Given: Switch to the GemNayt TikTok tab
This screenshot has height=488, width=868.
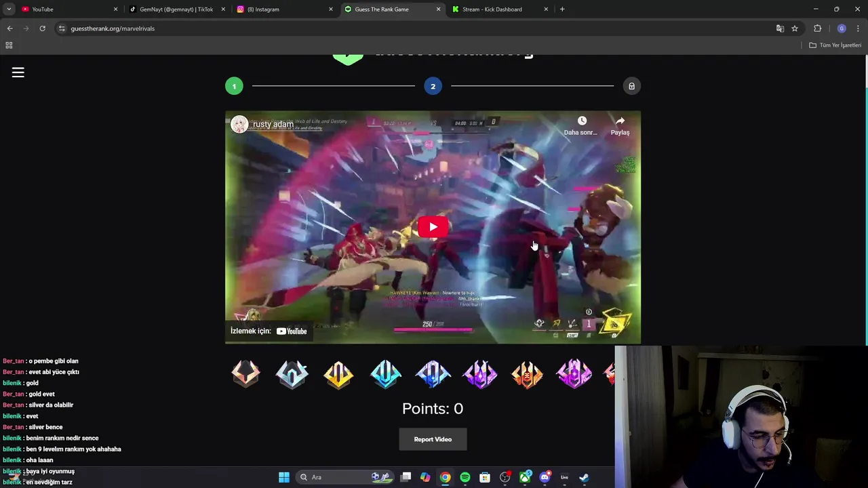Looking at the screenshot, I should (x=172, y=9).
